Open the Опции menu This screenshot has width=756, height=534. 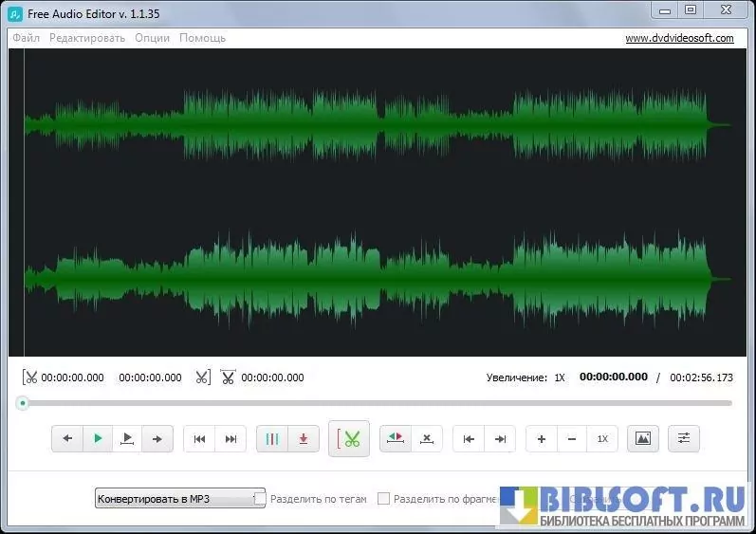[x=152, y=38]
